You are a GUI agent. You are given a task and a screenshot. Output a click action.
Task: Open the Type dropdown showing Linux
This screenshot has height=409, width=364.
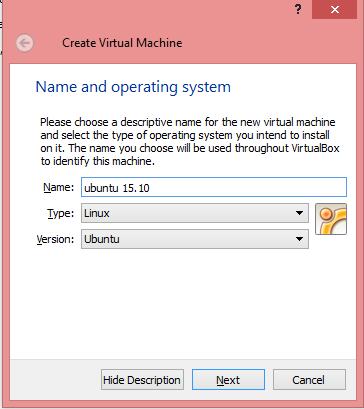(195, 213)
